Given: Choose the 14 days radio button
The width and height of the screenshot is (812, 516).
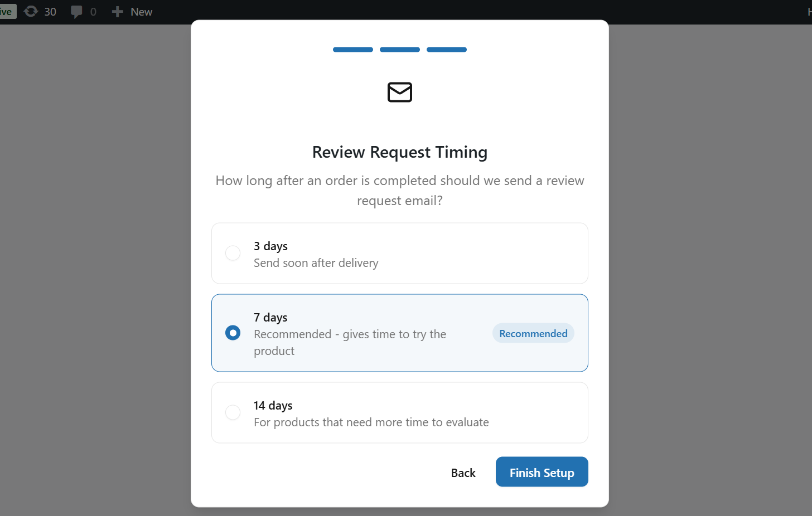Looking at the screenshot, I should (233, 412).
